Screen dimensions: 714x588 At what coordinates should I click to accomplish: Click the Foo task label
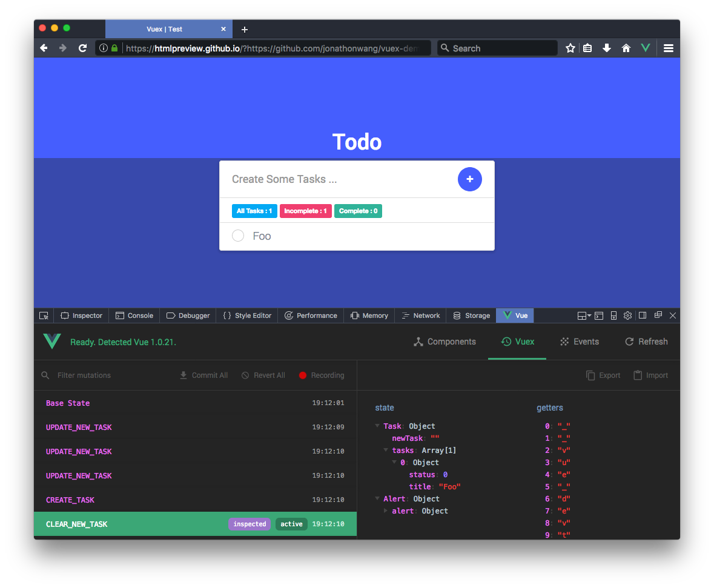[262, 236]
